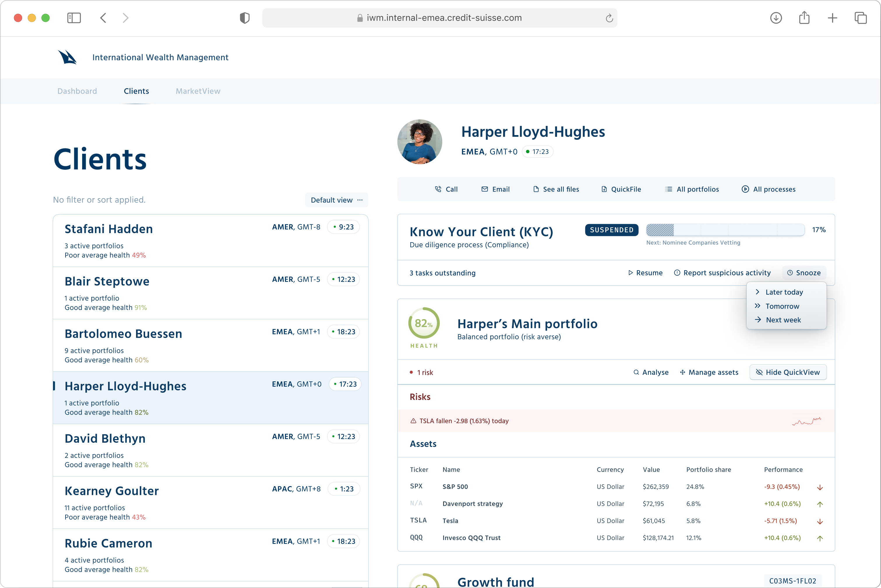Viewport: 881px width, 588px height.
Task: Click the All processes play icon
Action: point(745,189)
